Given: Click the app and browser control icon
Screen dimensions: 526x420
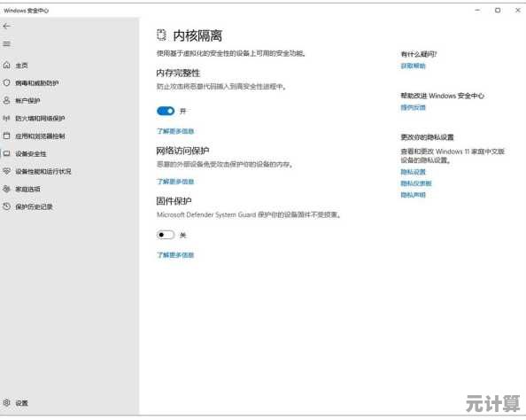Looking at the screenshot, I should 7,136.
